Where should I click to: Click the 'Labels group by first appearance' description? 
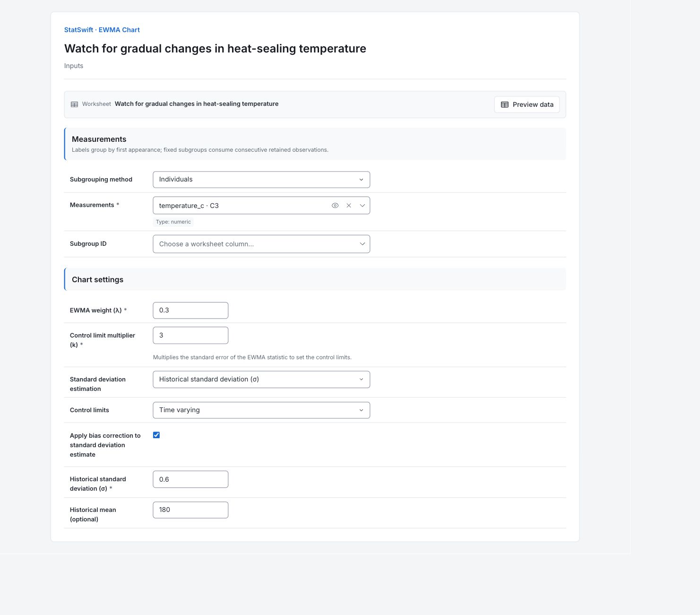click(200, 150)
